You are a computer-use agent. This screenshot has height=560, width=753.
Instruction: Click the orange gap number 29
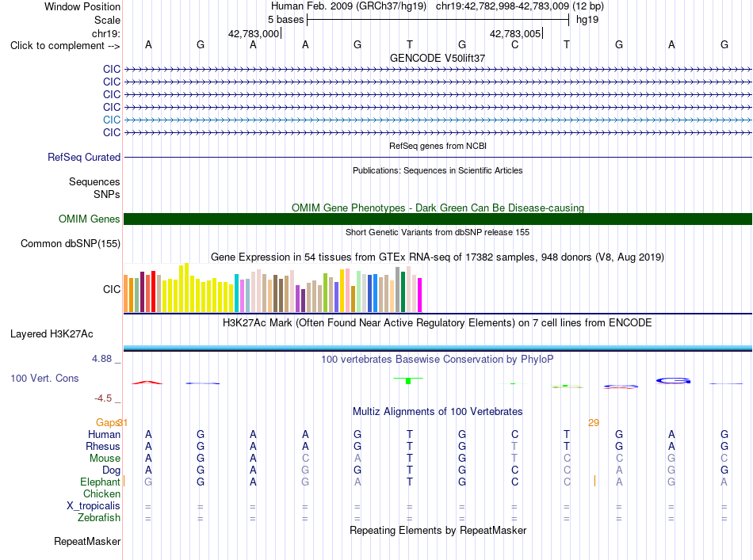(594, 423)
